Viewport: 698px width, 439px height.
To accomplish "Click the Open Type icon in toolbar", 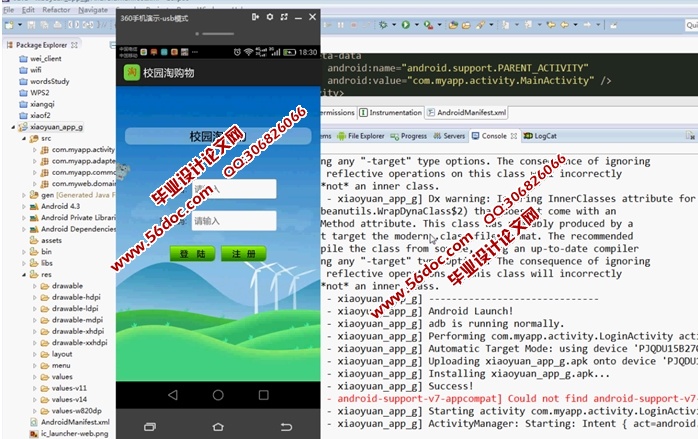I will 453,25.
